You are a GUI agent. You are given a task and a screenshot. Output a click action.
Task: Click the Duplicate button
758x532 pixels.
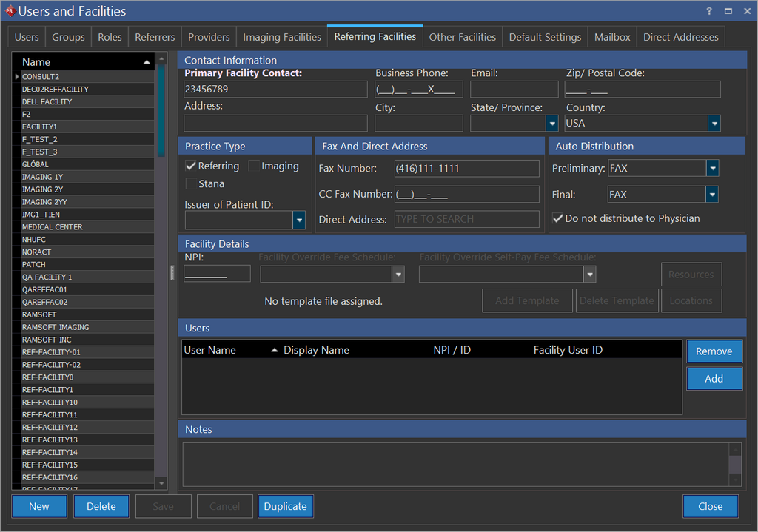(x=285, y=506)
